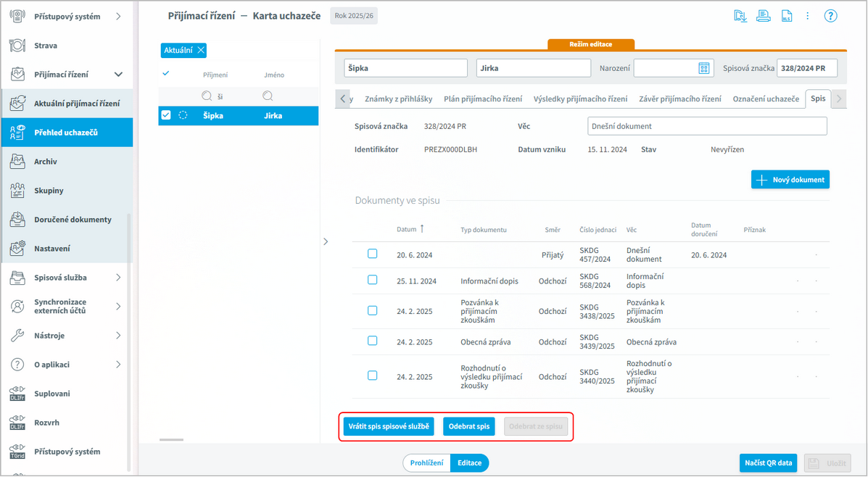Viewport: 868px width, 477px height.
Task: Uncheck the Šipka Jirka row checkbox
Action: click(x=166, y=115)
